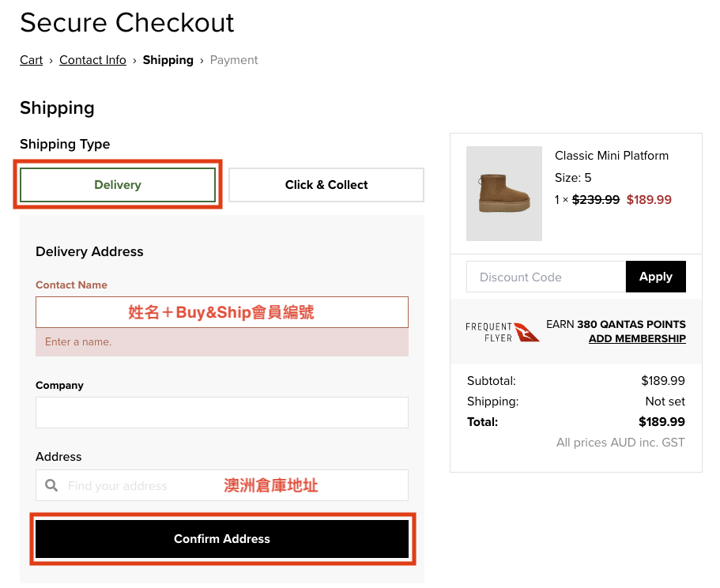
Task: Click the 'Enter a name.' error message
Action: pyautogui.click(x=78, y=342)
